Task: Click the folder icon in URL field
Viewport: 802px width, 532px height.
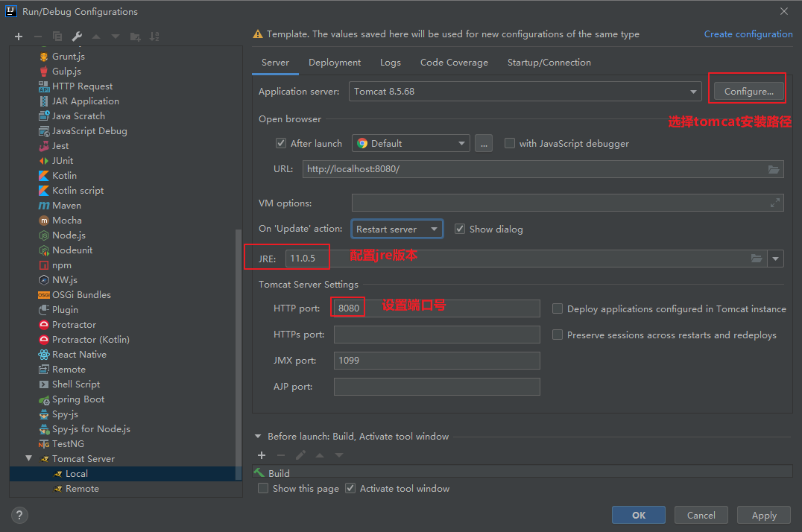Action: click(x=774, y=169)
